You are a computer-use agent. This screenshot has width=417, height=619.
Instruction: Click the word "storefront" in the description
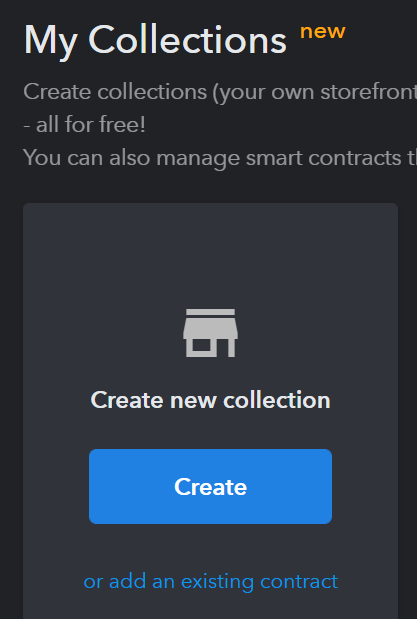368,92
